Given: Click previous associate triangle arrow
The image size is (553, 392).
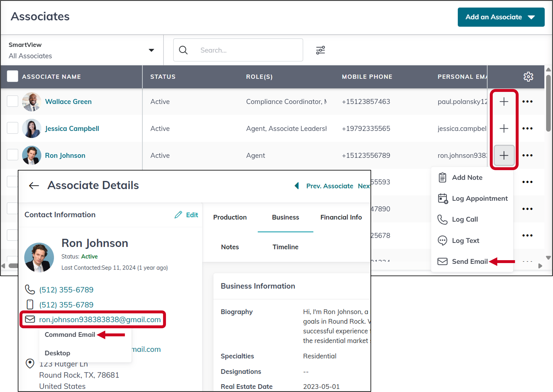Looking at the screenshot, I should tap(297, 186).
